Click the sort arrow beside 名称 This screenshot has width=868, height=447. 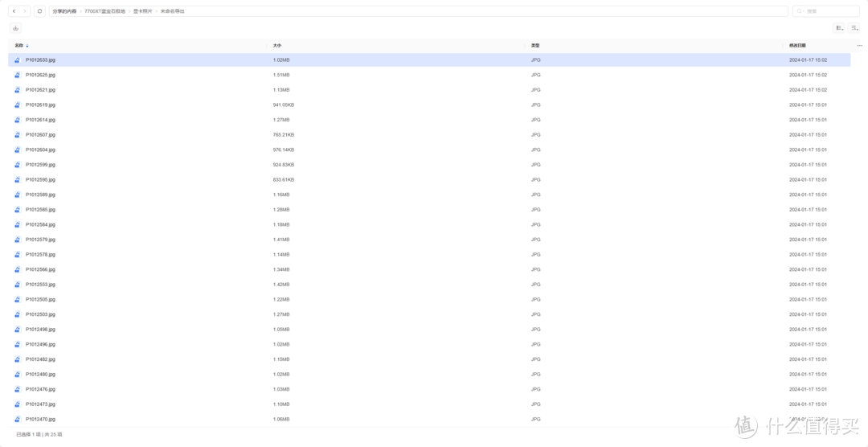(x=27, y=45)
